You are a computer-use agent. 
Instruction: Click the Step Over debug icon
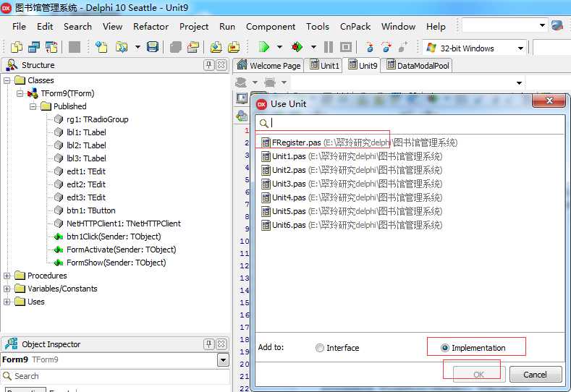pyautogui.click(x=386, y=47)
